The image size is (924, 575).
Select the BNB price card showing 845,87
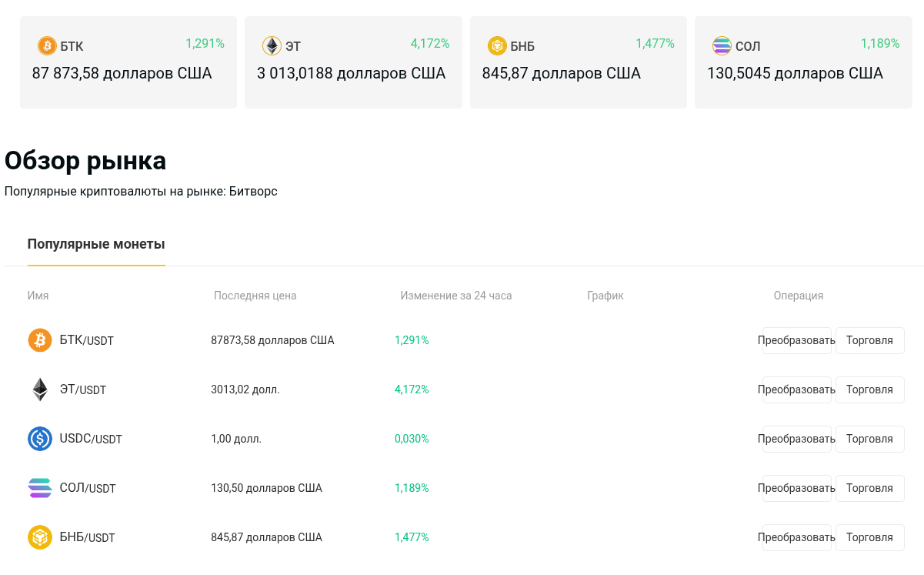(578, 62)
